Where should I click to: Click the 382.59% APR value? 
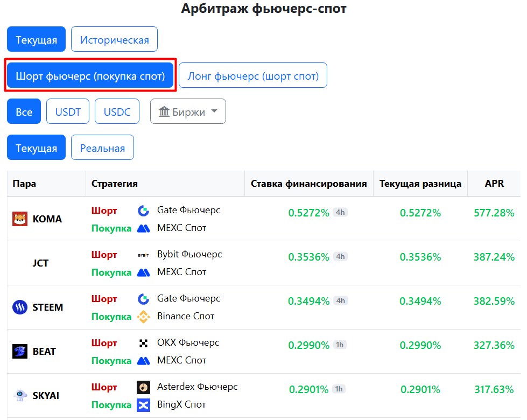coord(494,301)
